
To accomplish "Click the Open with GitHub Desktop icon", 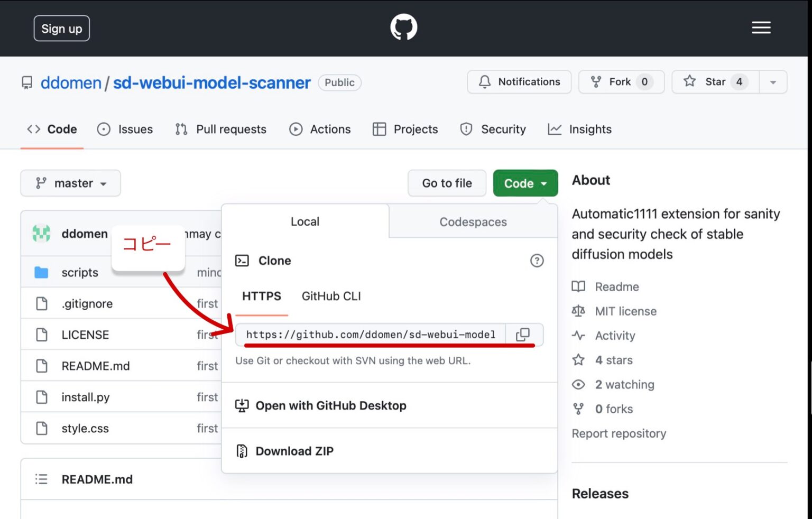I will coord(242,405).
